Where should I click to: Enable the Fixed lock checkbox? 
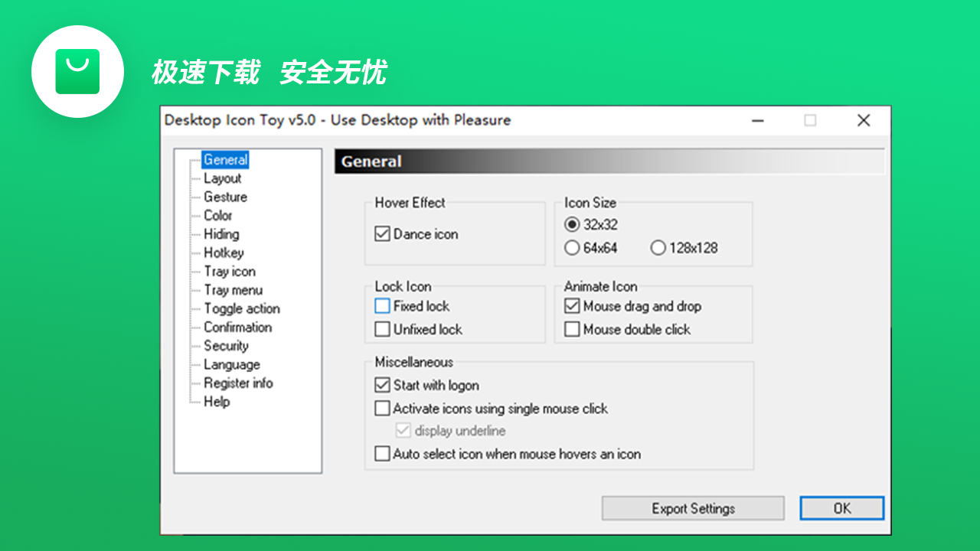(x=383, y=306)
